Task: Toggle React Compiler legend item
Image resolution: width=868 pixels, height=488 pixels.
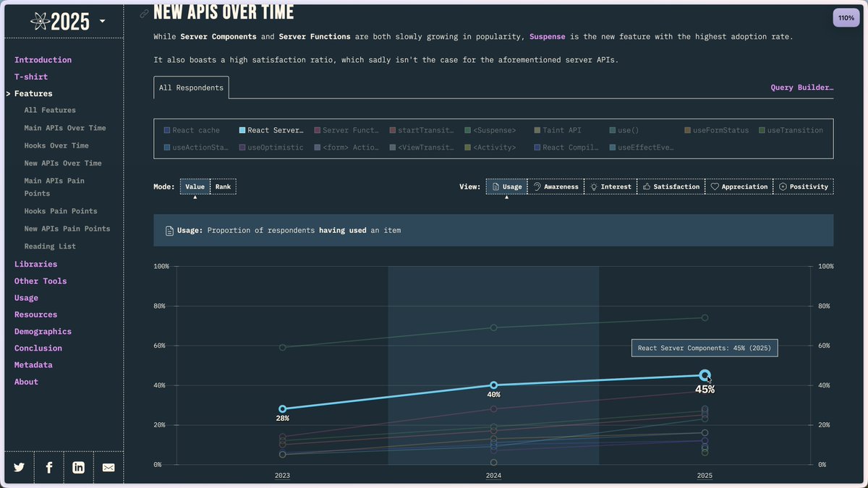Action: (566, 147)
